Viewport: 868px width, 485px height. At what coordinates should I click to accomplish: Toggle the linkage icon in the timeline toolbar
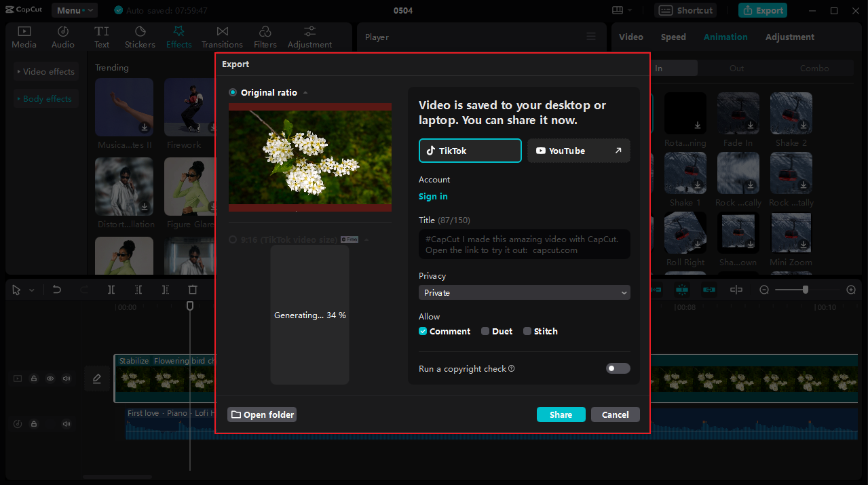point(709,290)
